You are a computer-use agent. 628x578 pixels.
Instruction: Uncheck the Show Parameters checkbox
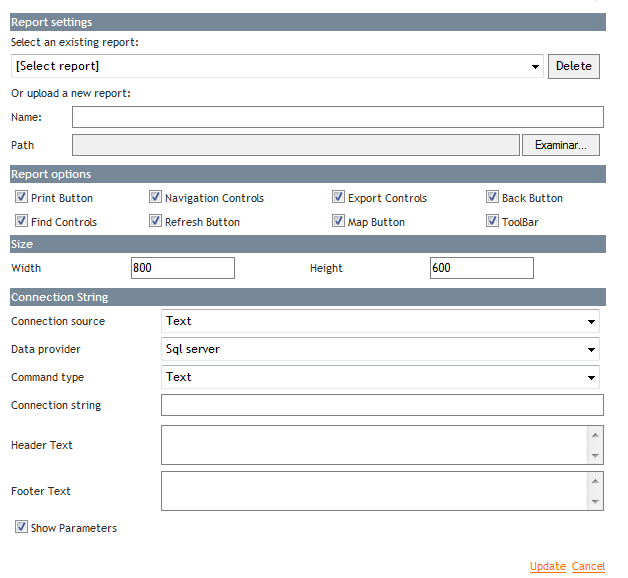[x=21, y=527]
